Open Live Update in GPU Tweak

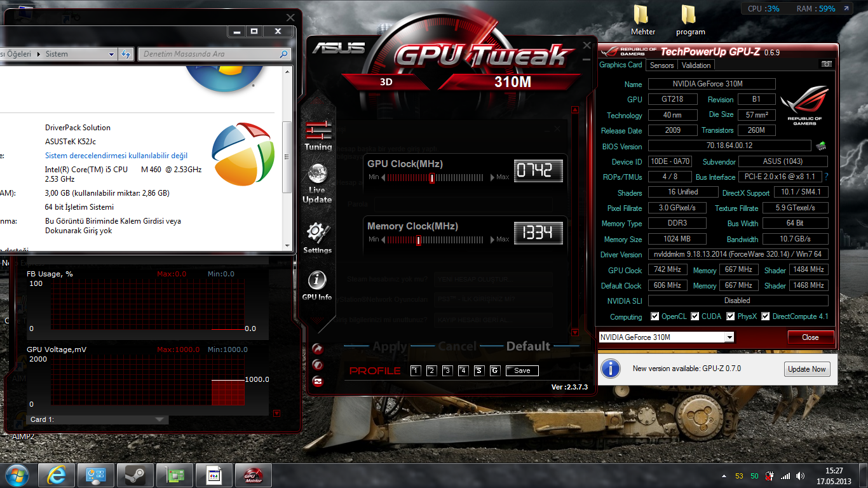click(317, 184)
